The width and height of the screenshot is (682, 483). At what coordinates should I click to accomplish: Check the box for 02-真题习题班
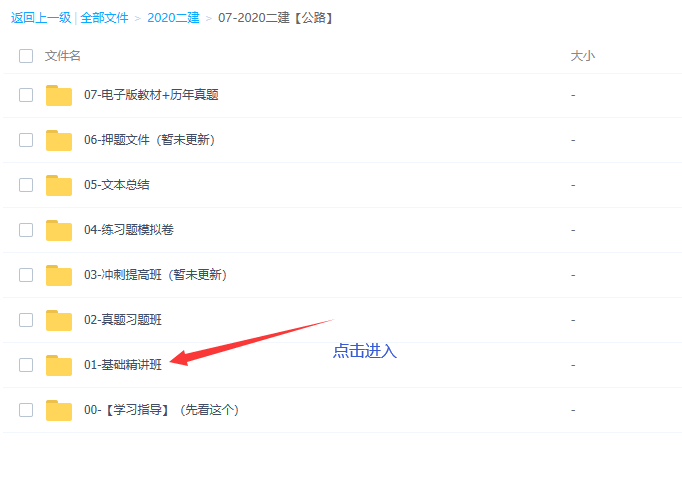(x=26, y=320)
